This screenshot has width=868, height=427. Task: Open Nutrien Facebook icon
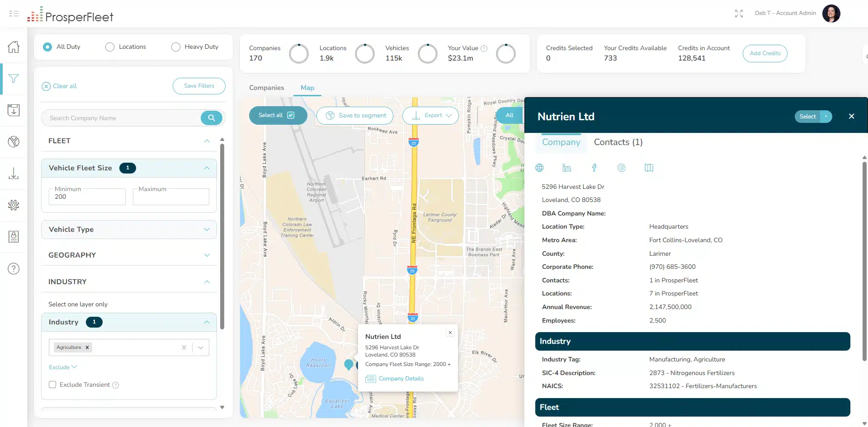[594, 168]
